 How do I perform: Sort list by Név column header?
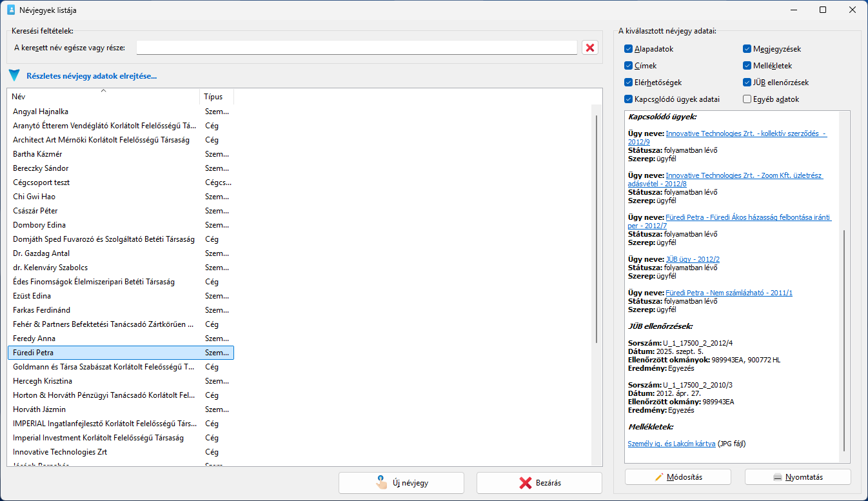point(103,97)
